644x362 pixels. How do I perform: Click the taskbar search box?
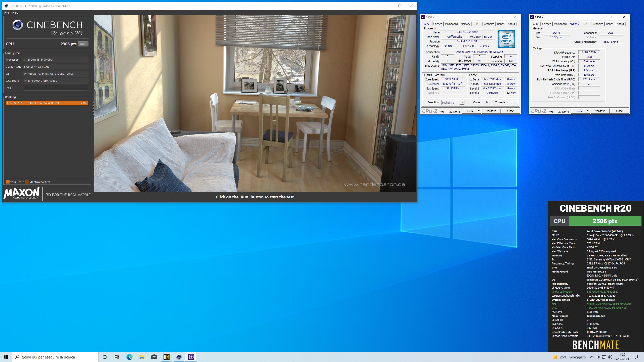click(55, 357)
